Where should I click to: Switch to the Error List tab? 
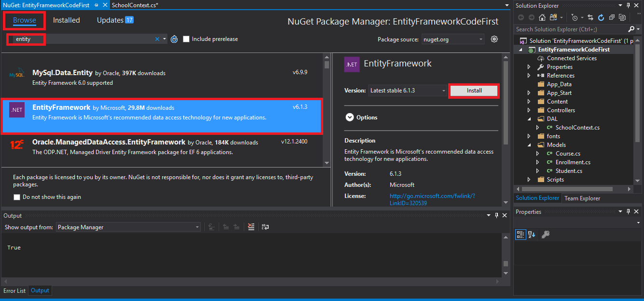[x=14, y=291]
